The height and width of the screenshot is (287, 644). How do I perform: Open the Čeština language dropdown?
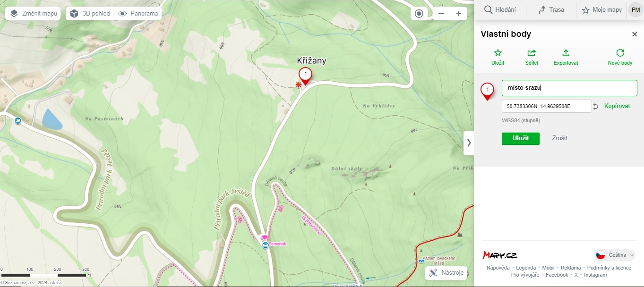click(x=615, y=255)
